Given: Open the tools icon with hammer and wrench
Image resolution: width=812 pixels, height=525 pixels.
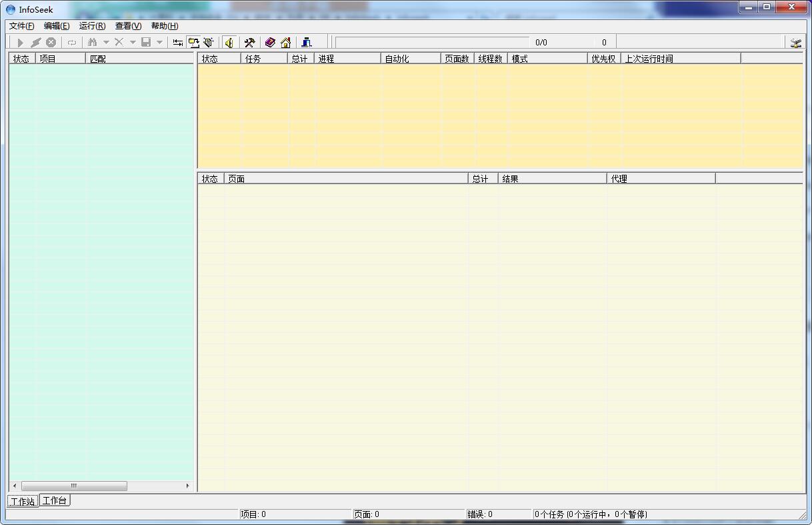Looking at the screenshot, I should coord(249,42).
